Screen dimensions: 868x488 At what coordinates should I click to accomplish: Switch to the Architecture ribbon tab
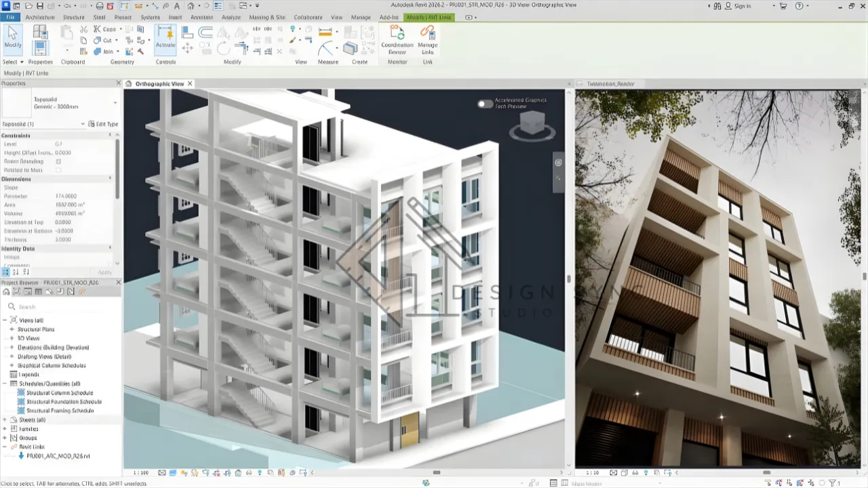click(x=40, y=17)
